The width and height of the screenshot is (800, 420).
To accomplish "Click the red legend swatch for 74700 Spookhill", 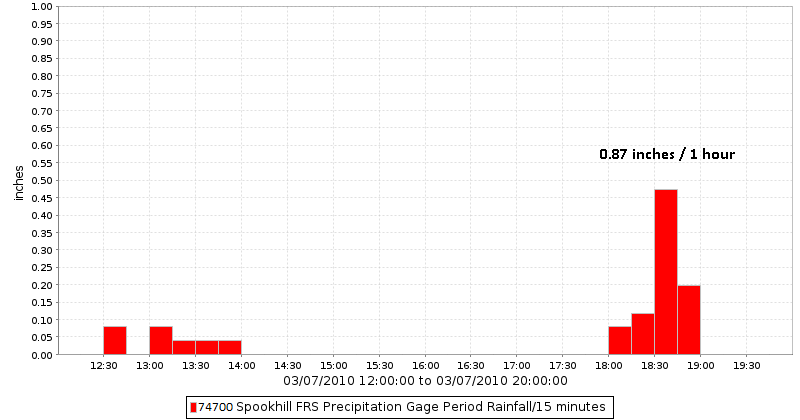I will [x=193, y=407].
